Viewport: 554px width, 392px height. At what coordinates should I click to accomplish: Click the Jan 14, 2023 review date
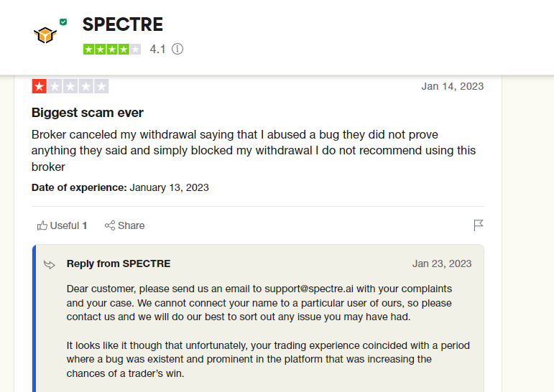[x=452, y=86]
